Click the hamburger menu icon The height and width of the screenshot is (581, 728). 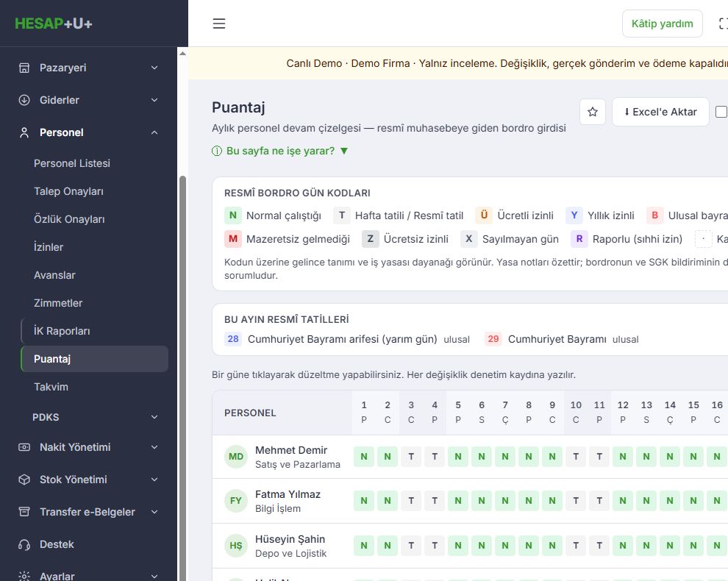point(218,24)
